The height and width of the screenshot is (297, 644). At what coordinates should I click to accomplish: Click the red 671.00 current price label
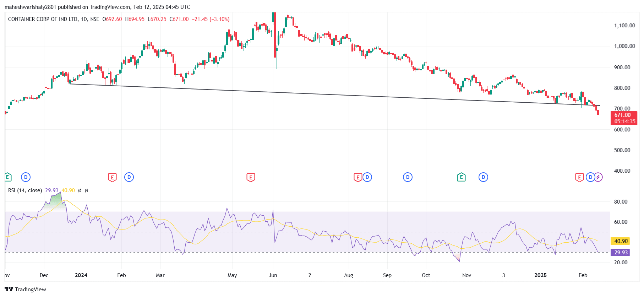[x=623, y=115]
